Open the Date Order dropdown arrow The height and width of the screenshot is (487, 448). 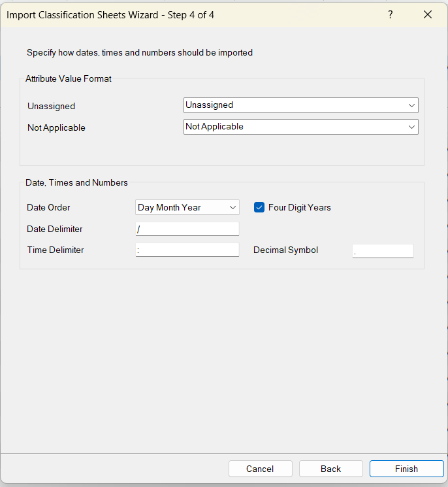tap(233, 207)
